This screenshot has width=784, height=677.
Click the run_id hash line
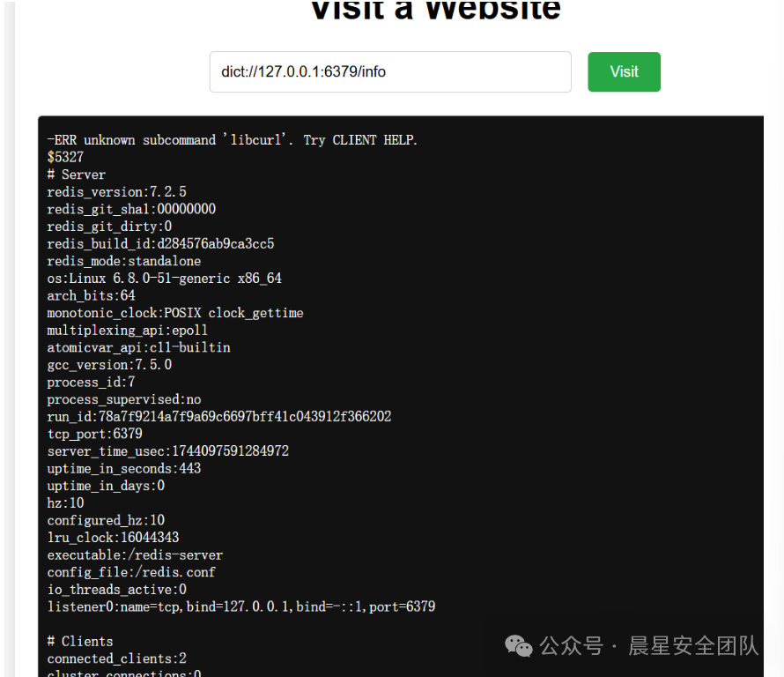point(219,416)
